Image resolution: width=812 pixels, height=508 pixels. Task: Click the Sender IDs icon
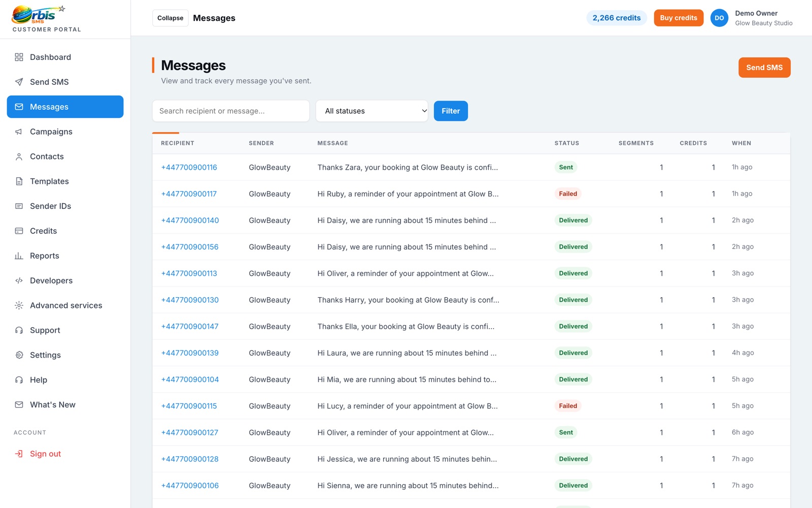click(19, 206)
